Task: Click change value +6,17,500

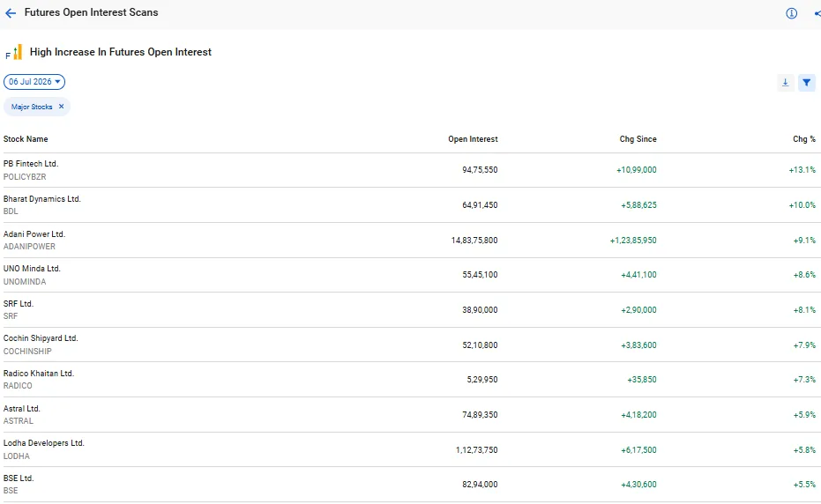Action: click(x=638, y=449)
